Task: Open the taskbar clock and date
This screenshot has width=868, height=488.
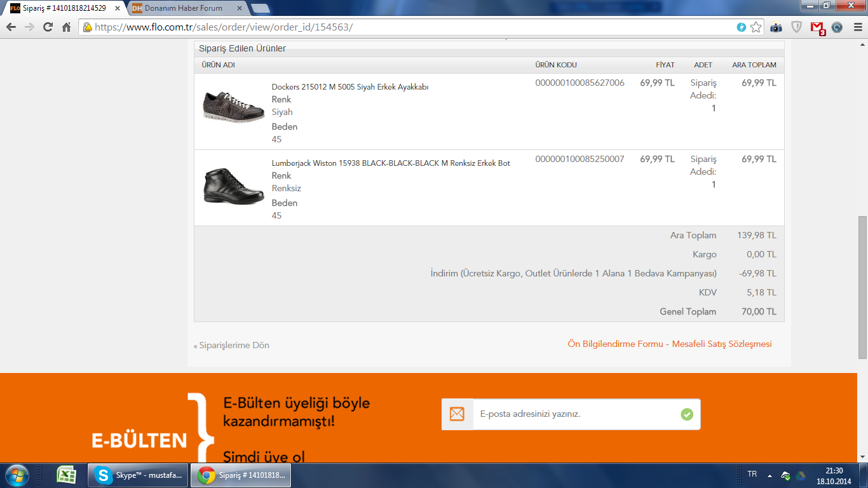Action: (x=834, y=476)
